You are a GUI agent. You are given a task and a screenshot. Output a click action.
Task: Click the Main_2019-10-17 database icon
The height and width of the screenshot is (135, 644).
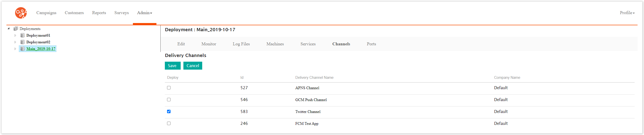tap(23, 49)
